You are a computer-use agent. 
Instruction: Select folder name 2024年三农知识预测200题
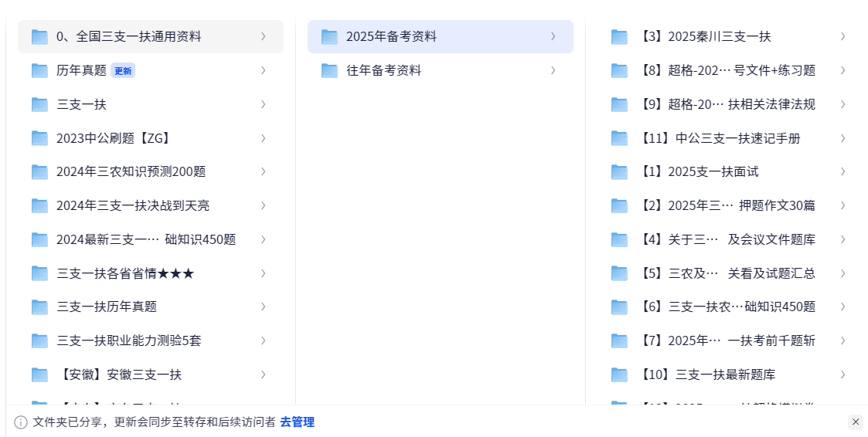pyautogui.click(x=131, y=171)
